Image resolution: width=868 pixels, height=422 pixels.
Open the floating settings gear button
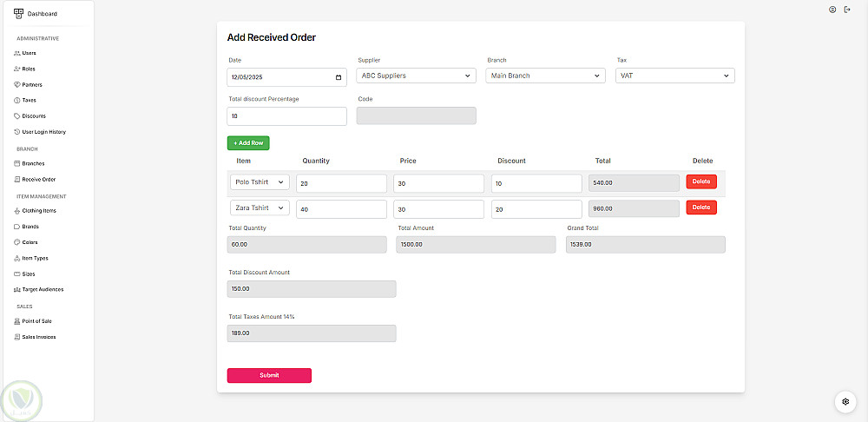click(845, 401)
